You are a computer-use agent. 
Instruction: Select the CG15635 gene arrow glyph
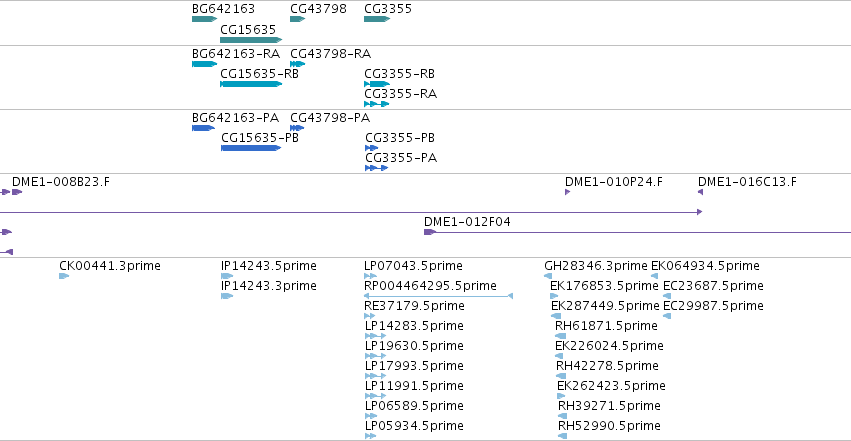(x=251, y=40)
